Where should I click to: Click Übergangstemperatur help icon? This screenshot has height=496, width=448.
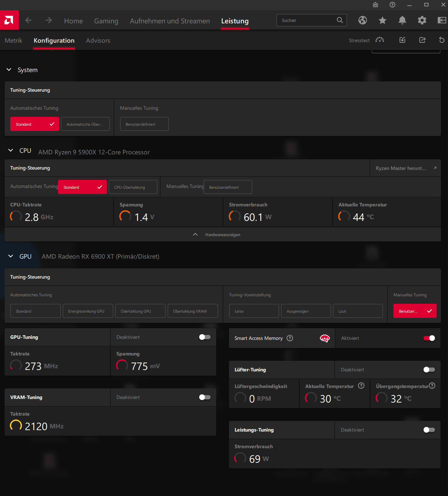point(432,386)
